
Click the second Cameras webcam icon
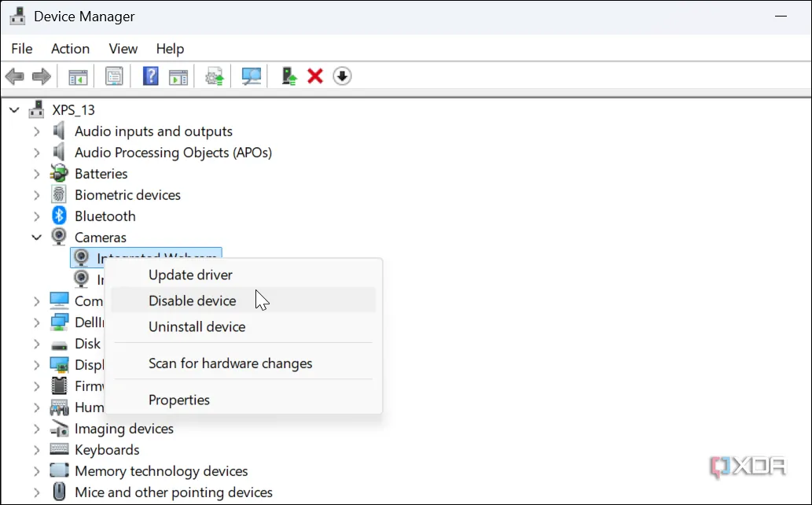click(81, 279)
